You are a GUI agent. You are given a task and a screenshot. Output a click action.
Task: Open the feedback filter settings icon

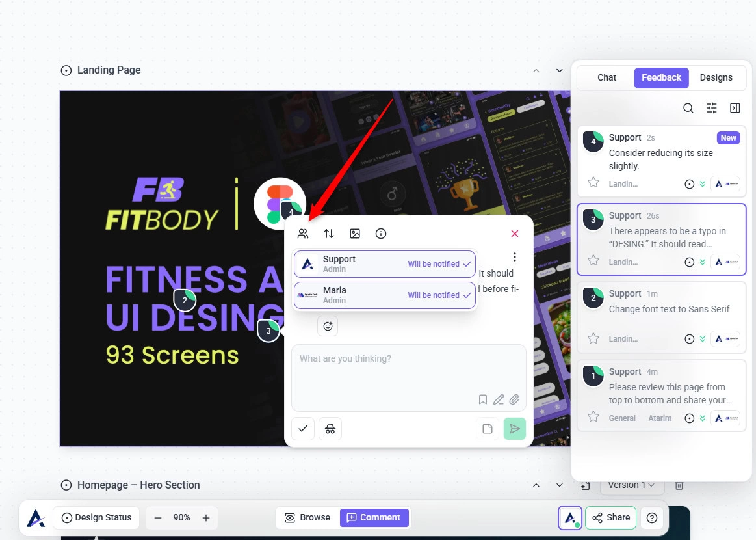[x=712, y=108]
